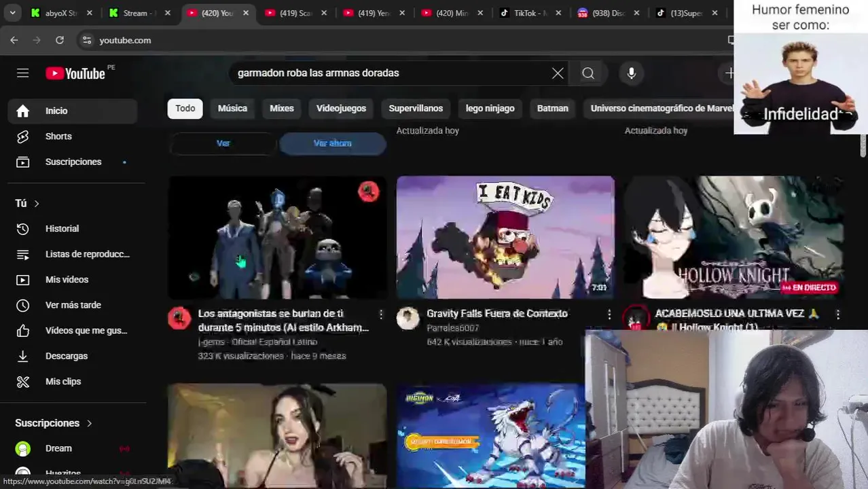Click the Ver ahora button

pos(333,143)
